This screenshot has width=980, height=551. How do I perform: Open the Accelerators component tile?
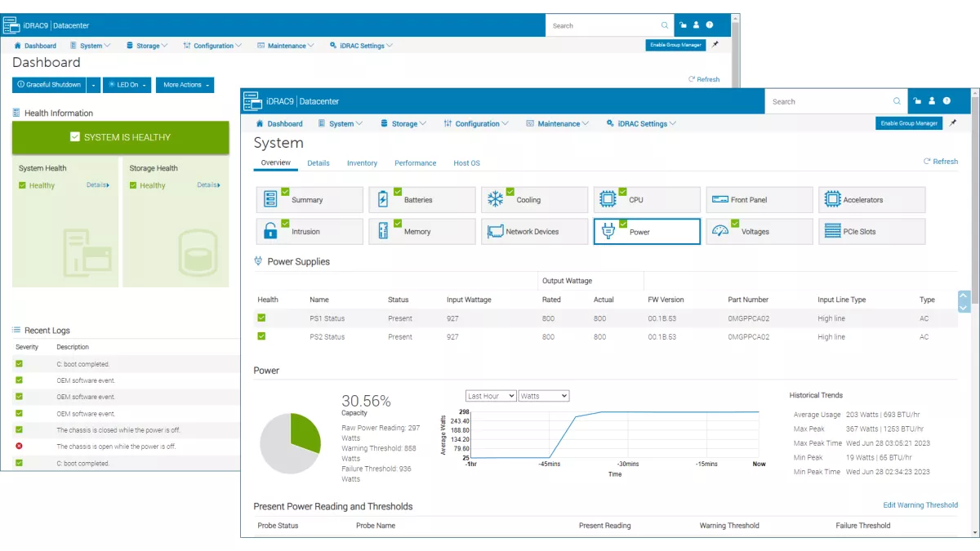pos(872,200)
